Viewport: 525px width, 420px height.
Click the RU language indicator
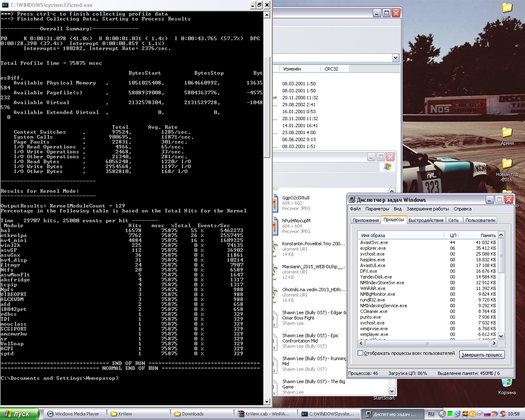431,414
